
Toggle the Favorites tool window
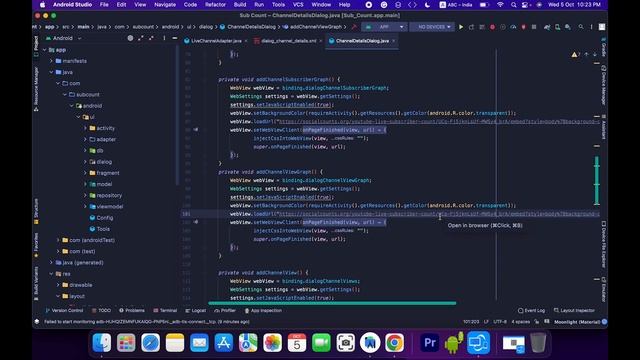(36, 245)
